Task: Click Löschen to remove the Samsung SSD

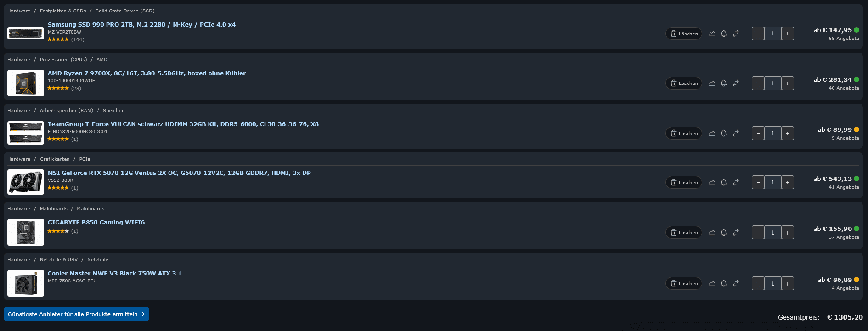Action: click(684, 34)
